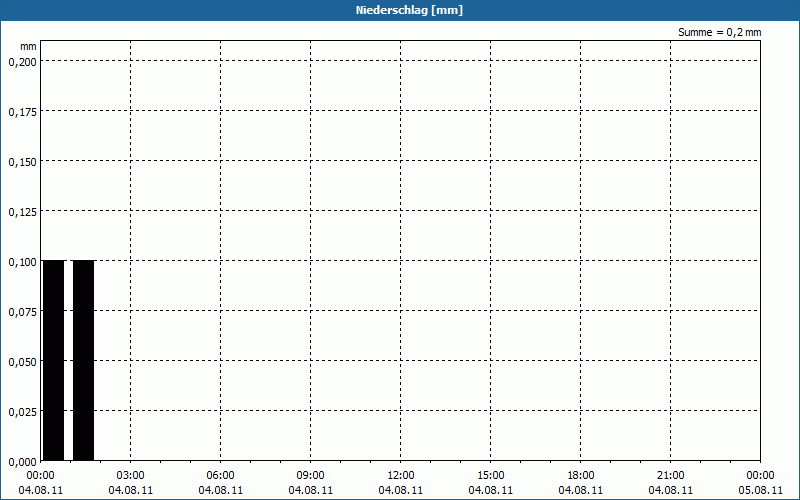The height and width of the screenshot is (500, 800).
Task: Click the 06:00 time axis label
Action: tap(220, 476)
